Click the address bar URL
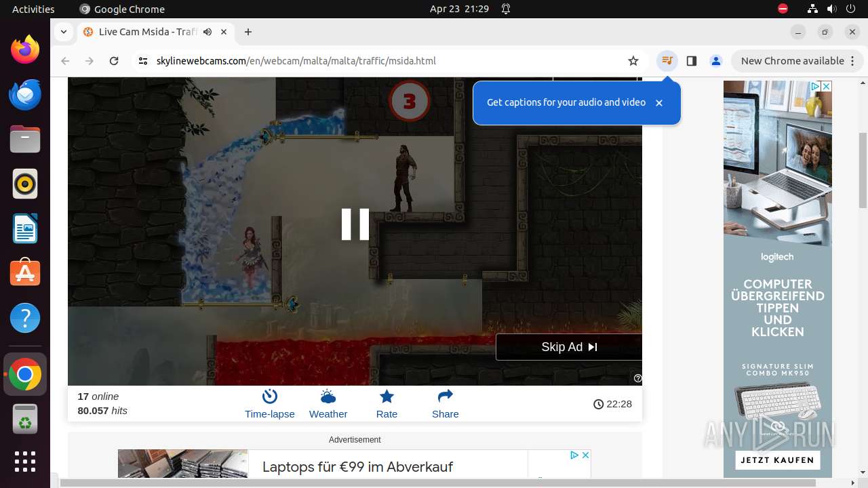This screenshot has height=488, width=868. [296, 61]
